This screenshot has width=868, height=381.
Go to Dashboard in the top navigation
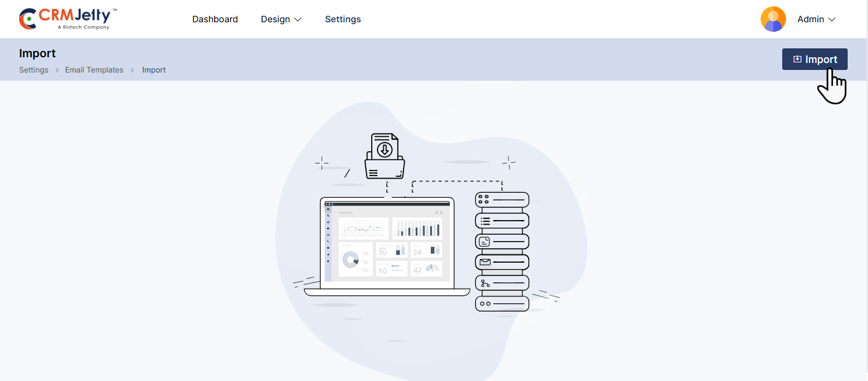[x=215, y=19]
